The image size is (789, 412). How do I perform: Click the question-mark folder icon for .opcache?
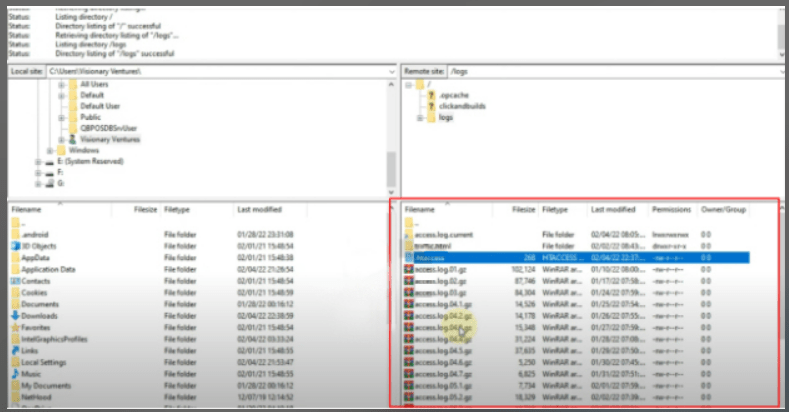pyautogui.click(x=431, y=95)
